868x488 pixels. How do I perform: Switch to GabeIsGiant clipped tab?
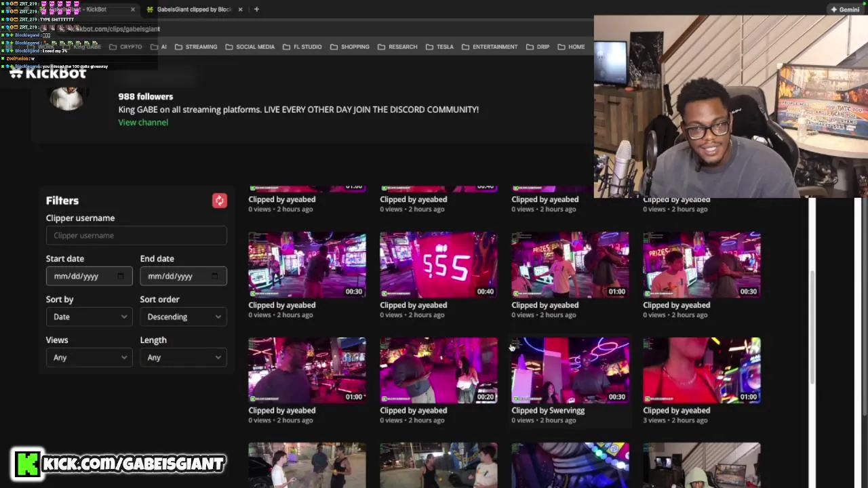tap(194, 9)
